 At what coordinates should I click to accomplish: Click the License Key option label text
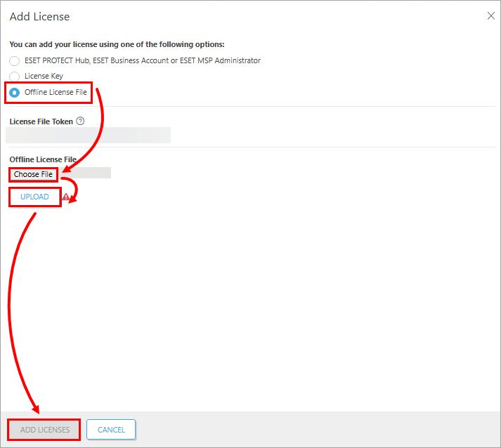click(x=44, y=76)
